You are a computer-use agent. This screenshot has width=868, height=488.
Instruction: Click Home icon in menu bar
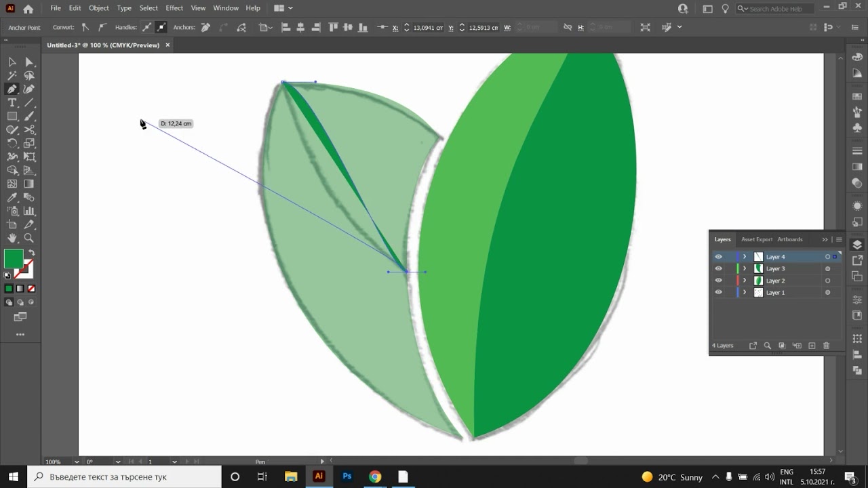click(28, 9)
